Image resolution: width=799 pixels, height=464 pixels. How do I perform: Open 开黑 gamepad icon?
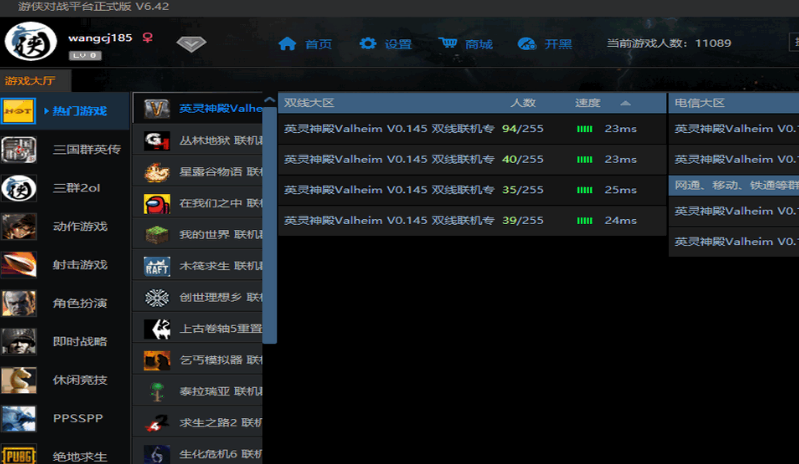click(x=526, y=44)
